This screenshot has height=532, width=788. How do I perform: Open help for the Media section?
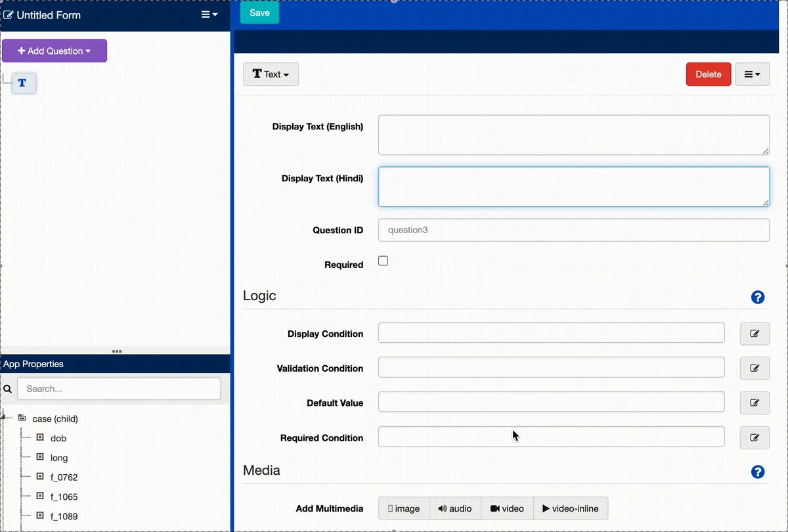click(x=758, y=472)
